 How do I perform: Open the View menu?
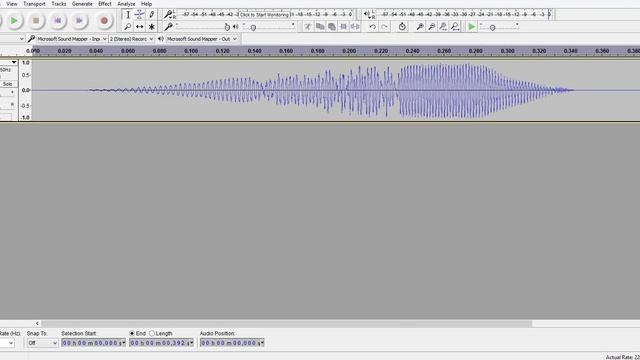pyautogui.click(x=12, y=4)
